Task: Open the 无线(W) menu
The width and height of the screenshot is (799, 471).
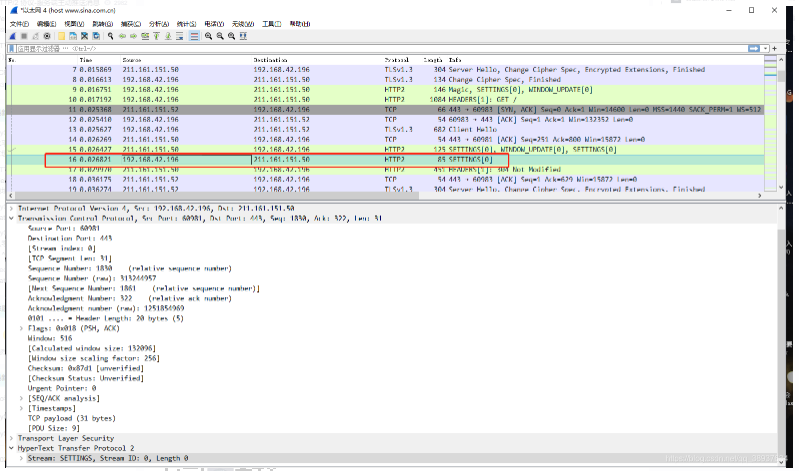Action: (243, 24)
